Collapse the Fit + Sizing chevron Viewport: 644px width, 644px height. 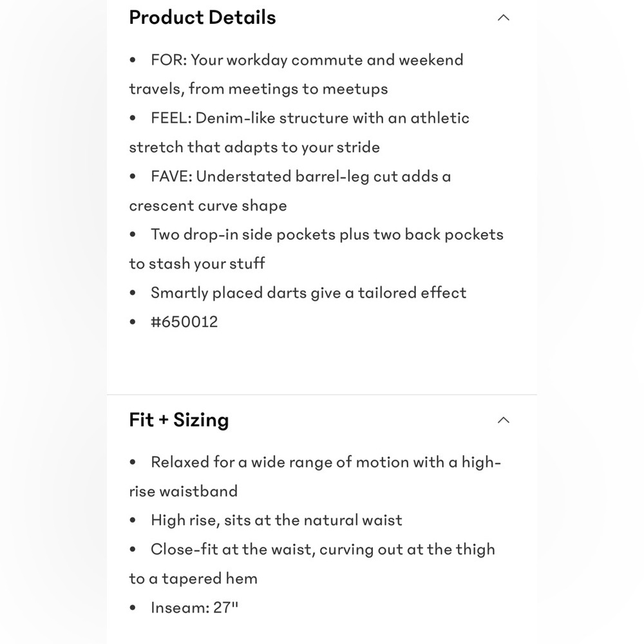[x=503, y=420]
